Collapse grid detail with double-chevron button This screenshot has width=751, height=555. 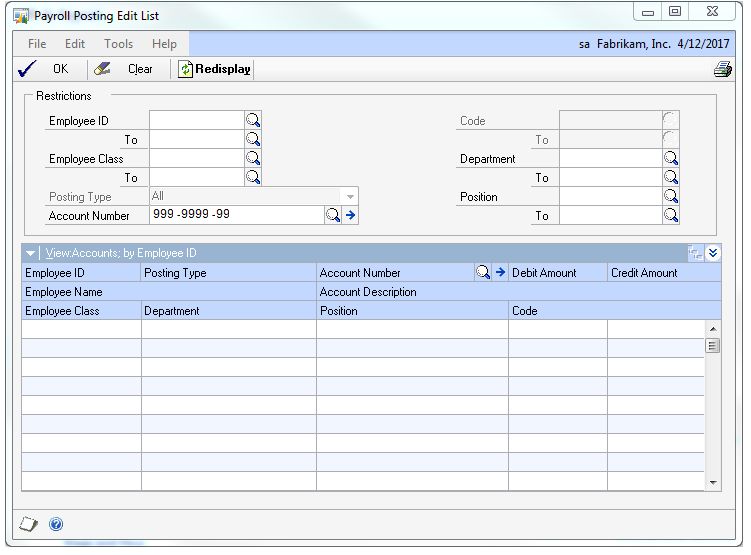pyautogui.click(x=713, y=253)
